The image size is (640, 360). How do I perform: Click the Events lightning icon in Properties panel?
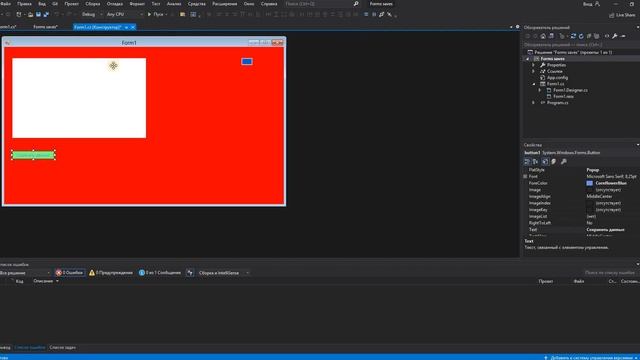[x=554, y=162]
